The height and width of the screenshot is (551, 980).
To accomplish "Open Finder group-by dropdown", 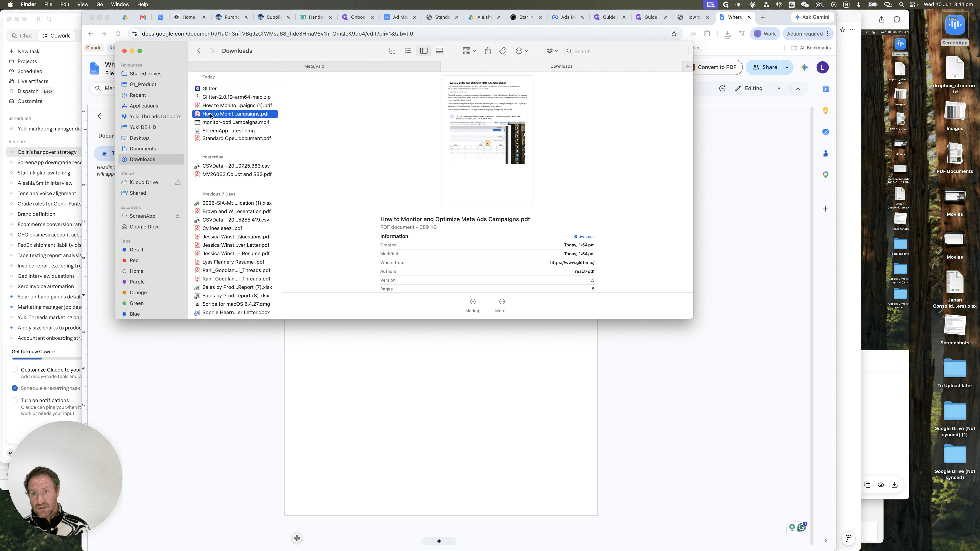I will tap(470, 51).
